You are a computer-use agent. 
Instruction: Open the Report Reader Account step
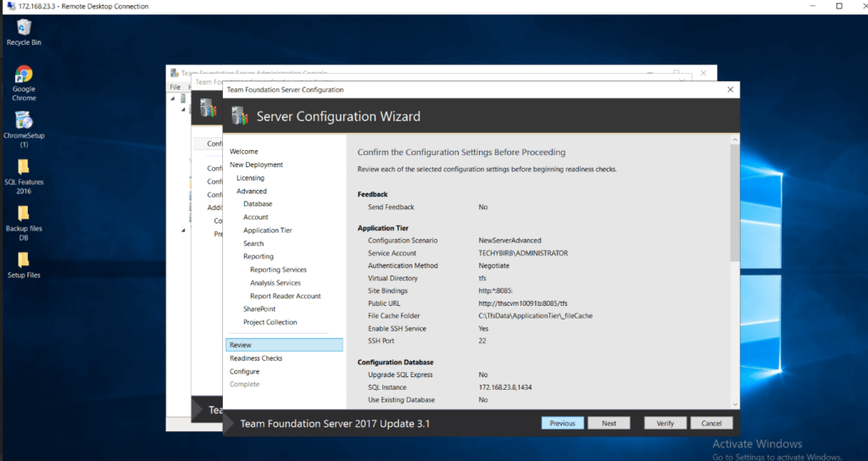coord(285,296)
